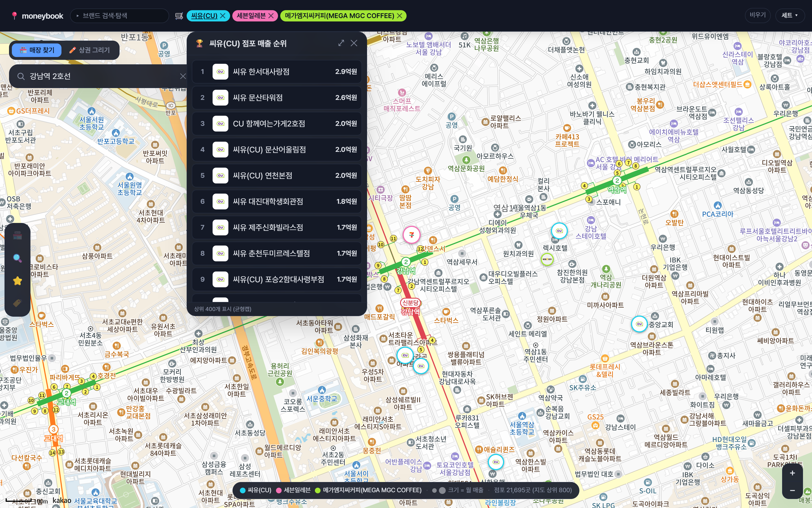Click the 상위 400개 표시 footer text

pos(223,309)
